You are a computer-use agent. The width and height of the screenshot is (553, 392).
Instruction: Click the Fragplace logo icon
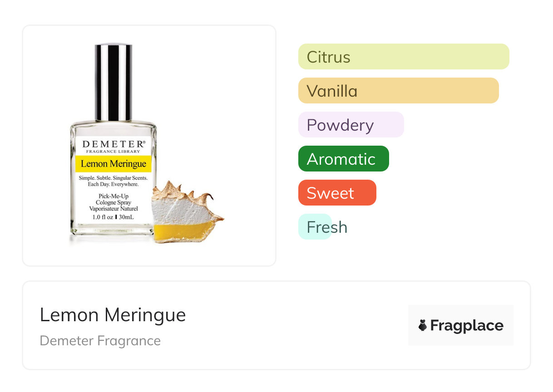423,325
